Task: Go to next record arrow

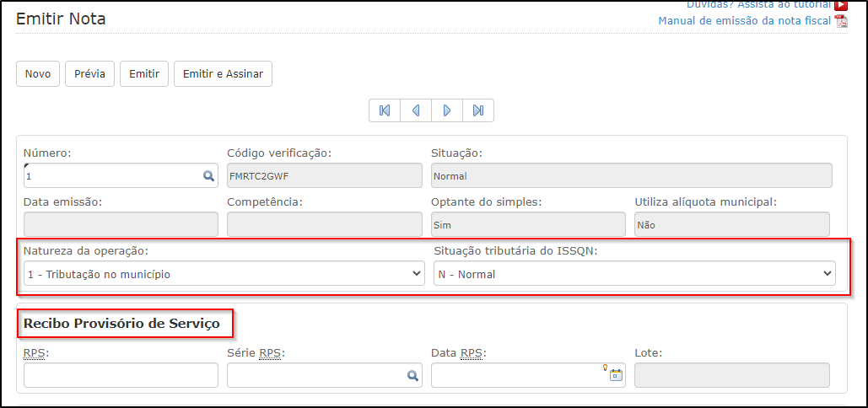Action: click(447, 110)
